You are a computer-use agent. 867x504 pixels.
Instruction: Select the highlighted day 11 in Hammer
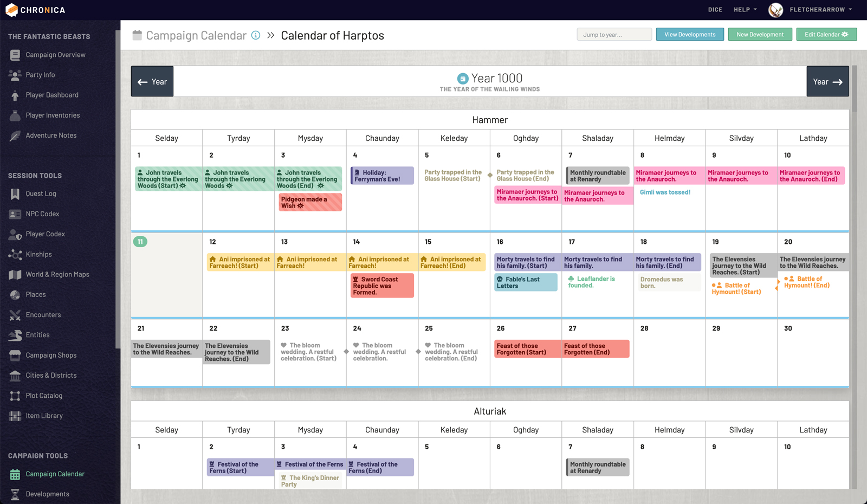(x=140, y=242)
